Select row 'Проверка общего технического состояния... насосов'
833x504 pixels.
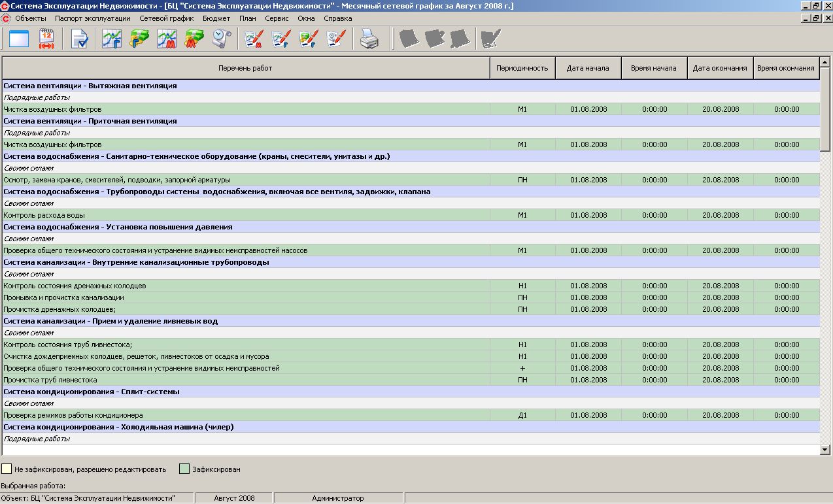coord(411,250)
